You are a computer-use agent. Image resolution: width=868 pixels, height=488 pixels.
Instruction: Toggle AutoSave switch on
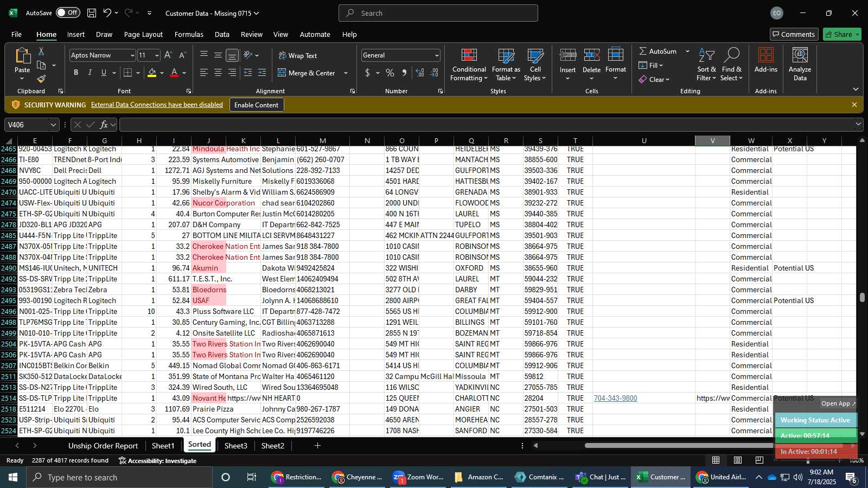pos(68,12)
